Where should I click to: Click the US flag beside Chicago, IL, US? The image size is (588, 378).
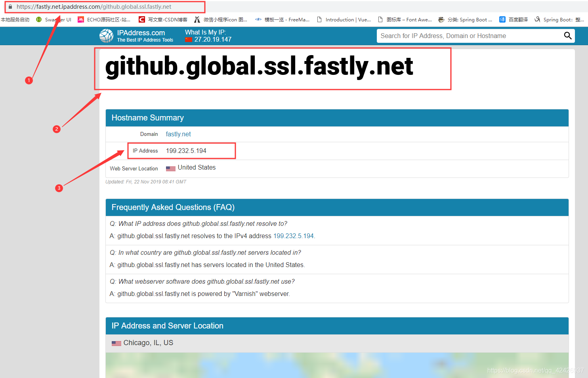116,344
